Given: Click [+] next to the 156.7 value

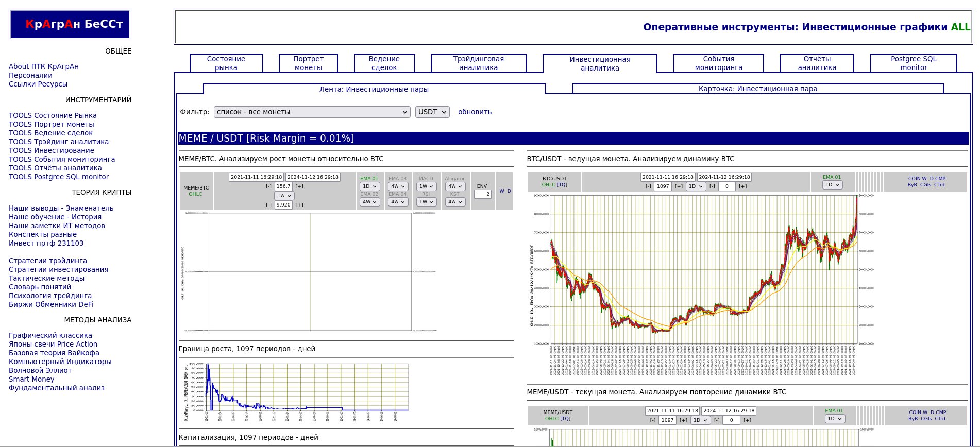Looking at the screenshot, I should click(299, 186).
